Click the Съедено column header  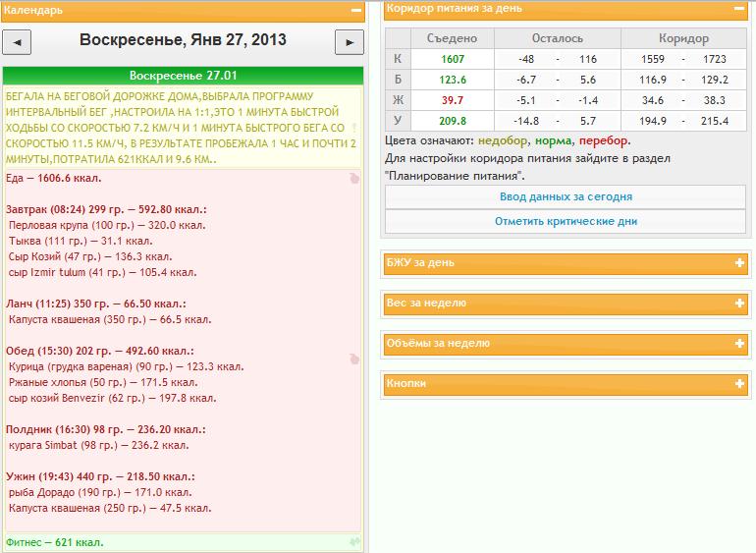coord(452,38)
